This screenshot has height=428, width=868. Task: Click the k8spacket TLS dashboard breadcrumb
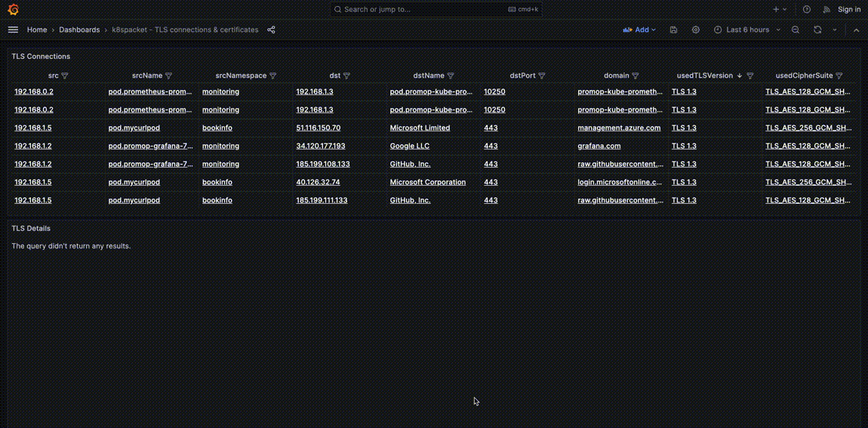(x=186, y=30)
